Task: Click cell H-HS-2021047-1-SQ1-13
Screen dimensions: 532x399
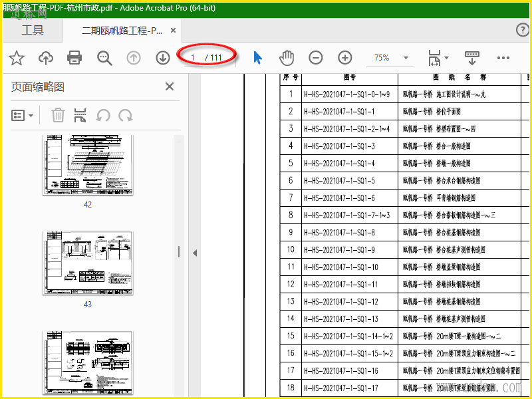Action: (350, 319)
